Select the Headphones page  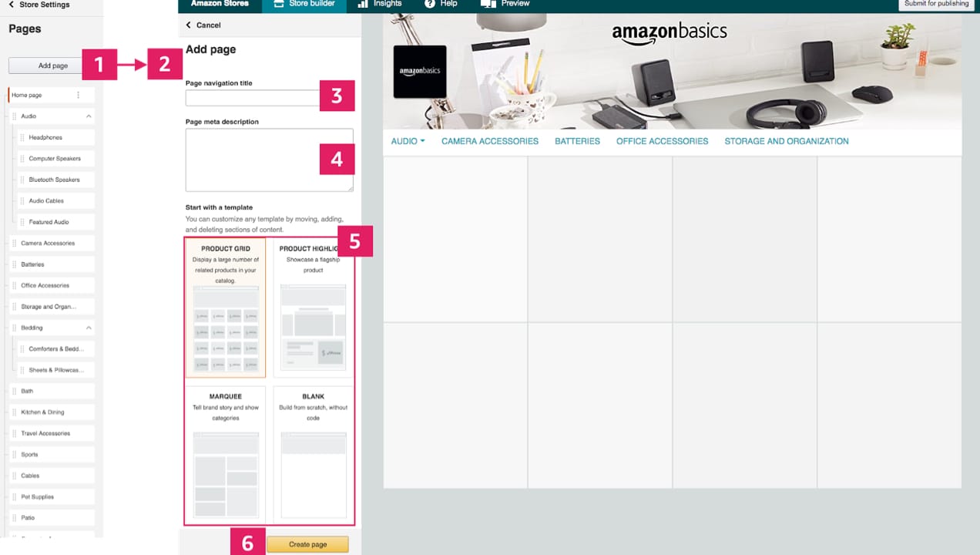tap(55, 137)
